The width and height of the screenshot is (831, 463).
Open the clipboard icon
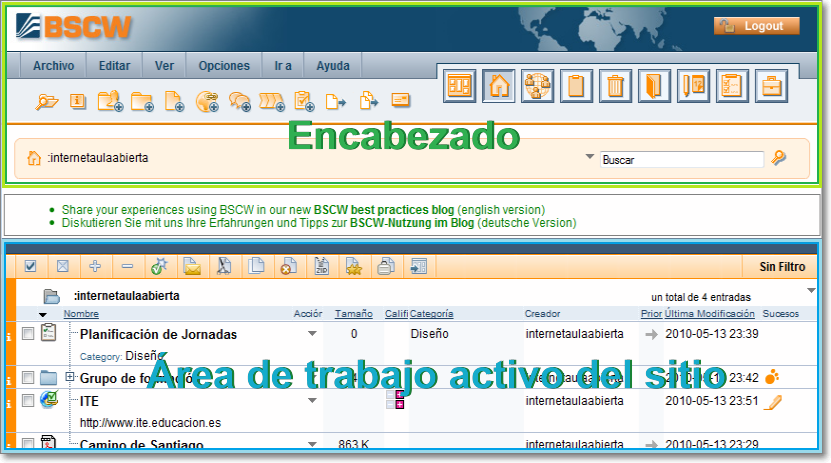tap(576, 86)
